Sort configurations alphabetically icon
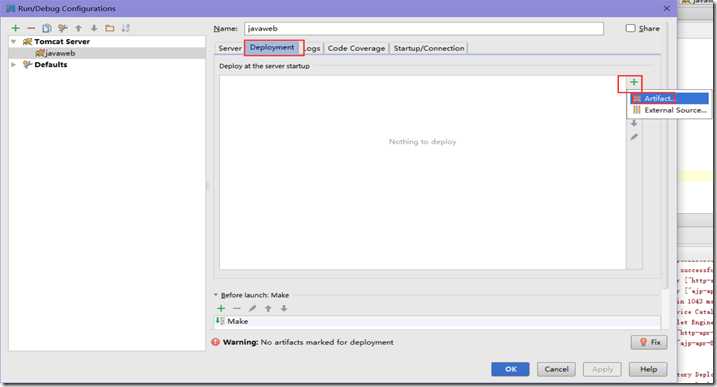717x387 pixels. [x=125, y=28]
